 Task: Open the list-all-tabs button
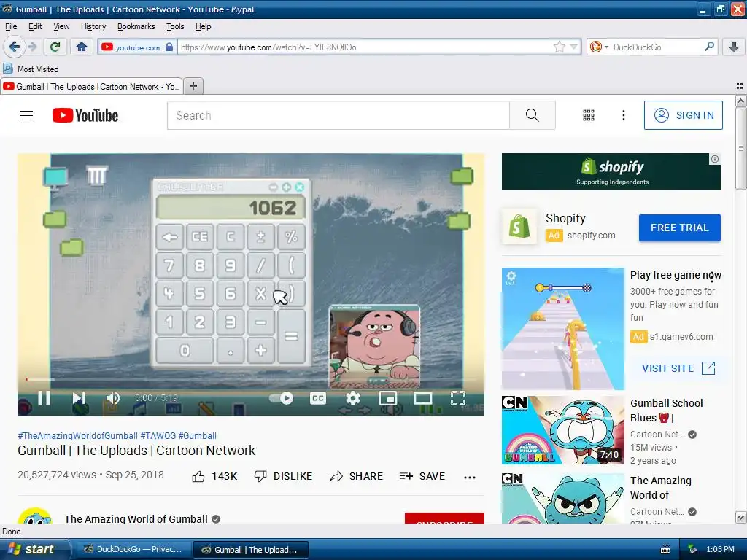pyautogui.click(x=740, y=86)
